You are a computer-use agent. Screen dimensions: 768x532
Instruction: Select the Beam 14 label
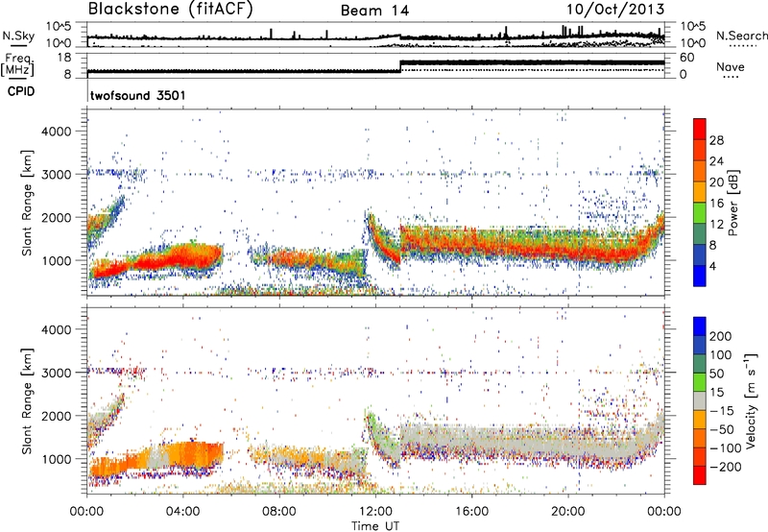pos(374,11)
